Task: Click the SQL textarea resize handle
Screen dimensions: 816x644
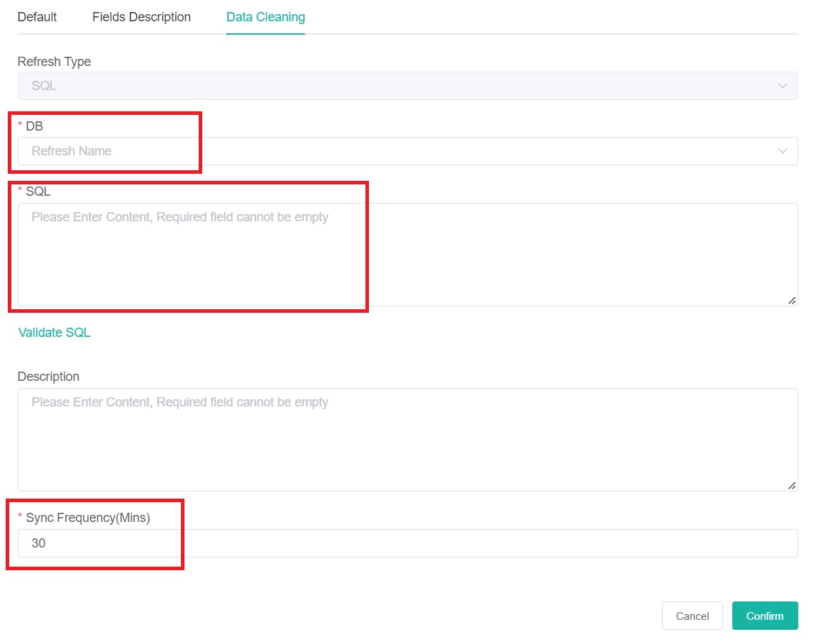Action: 791,300
